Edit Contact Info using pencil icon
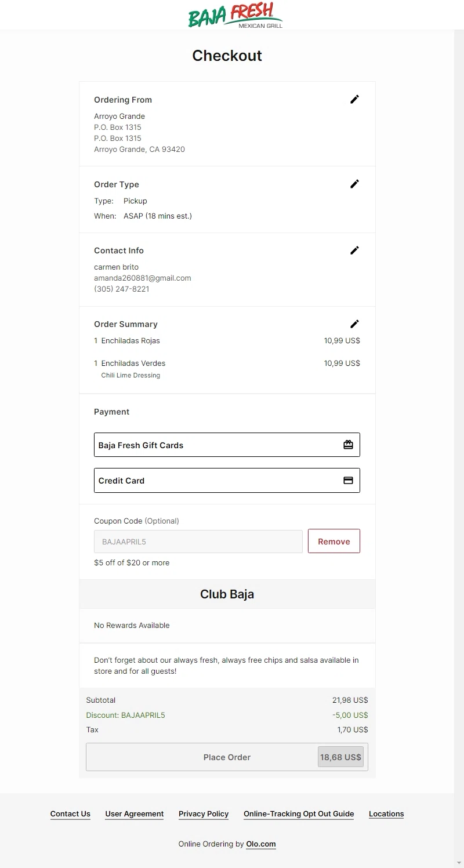The height and width of the screenshot is (868, 464). tap(354, 250)
